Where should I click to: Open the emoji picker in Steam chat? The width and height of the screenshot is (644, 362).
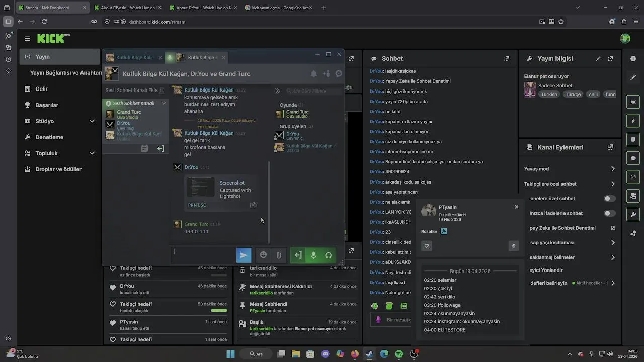coord(263,255)
